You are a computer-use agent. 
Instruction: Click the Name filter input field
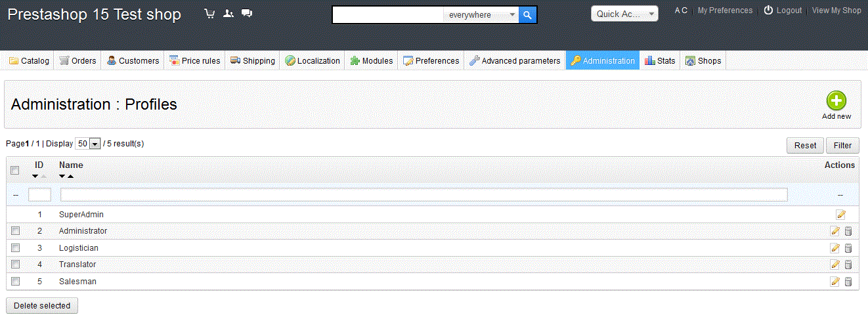(423, 195)
